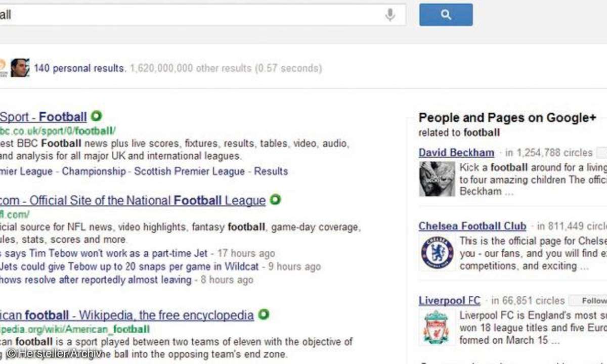The height and width of the screenshot is (364, 607).
Task: Open the David Beckham profile photo
Action: click(437, 179)
